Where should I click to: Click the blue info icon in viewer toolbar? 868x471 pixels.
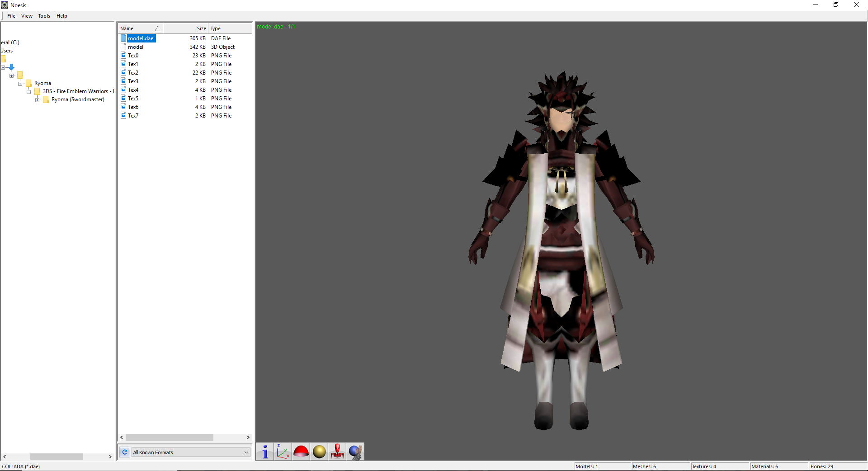[x=265, y=452]
